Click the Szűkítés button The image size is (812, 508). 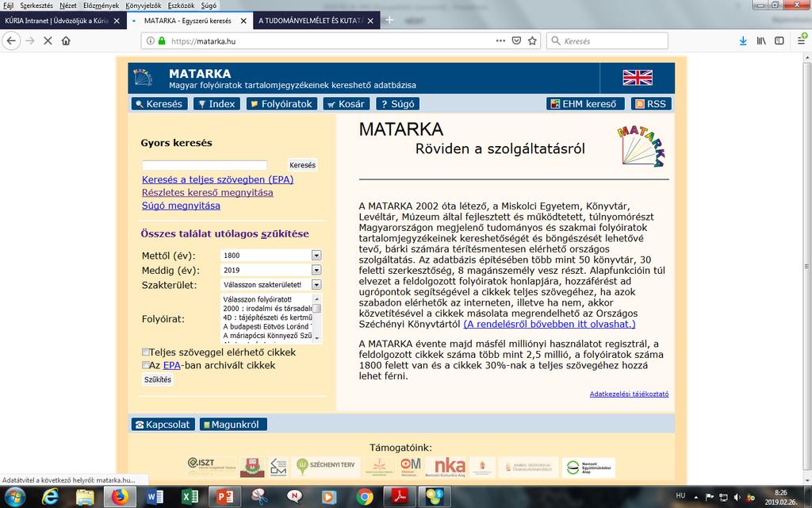click(158, 379)
